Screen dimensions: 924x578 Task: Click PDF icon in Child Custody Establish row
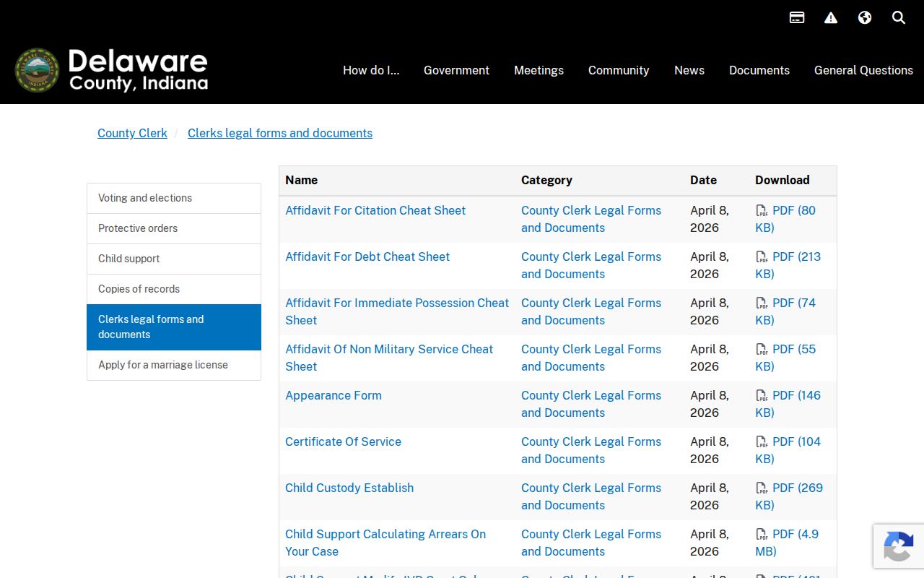point(762,488)
